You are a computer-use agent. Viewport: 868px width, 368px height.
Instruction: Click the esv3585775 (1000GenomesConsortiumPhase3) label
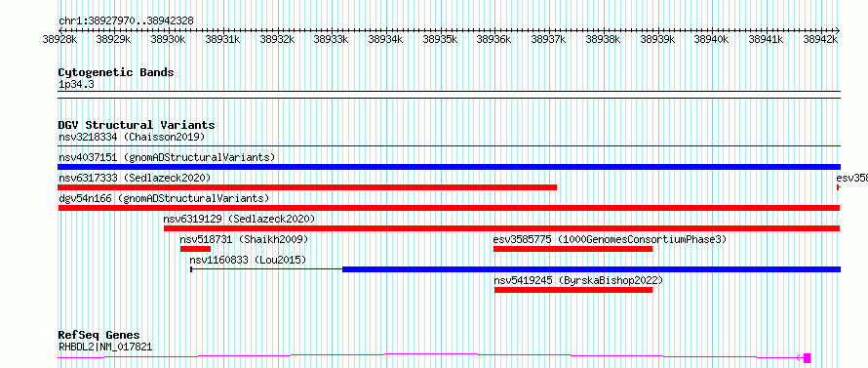pos(610,239)
